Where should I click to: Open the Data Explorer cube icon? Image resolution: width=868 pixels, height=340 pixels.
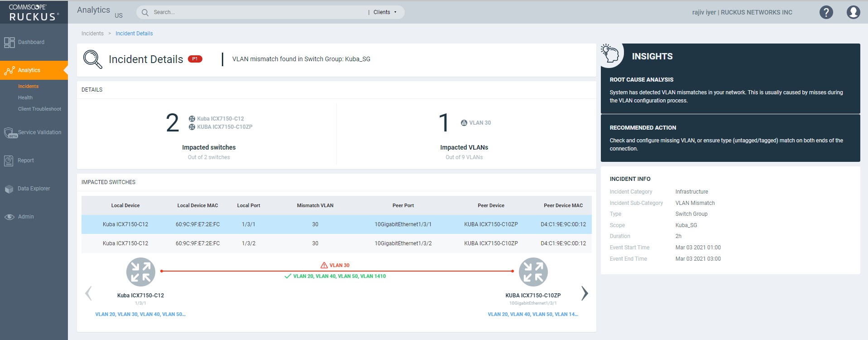pyautogui.click(x=9, y=189)
